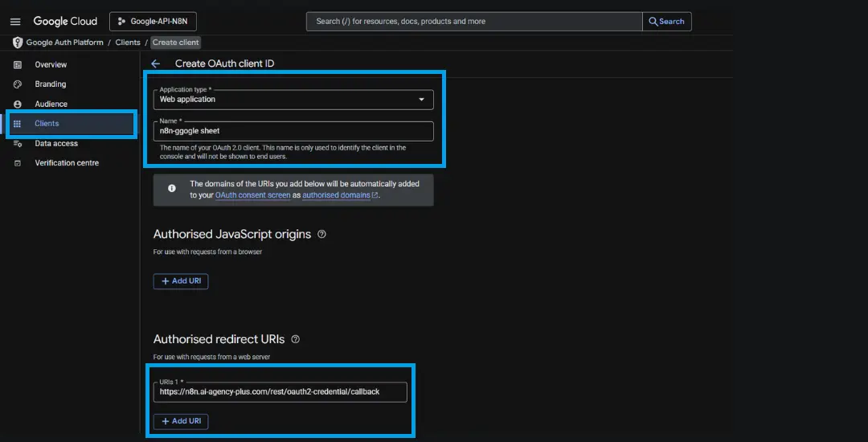Click the magnifier icon in Search button
The image size is (868, 442).
coord(653,22)
